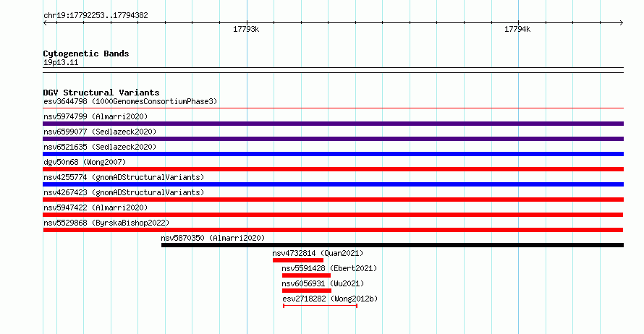Click the short red nsv6056931 bar
The height and width of the screenshot is (334, 644).
click(307, 291)
